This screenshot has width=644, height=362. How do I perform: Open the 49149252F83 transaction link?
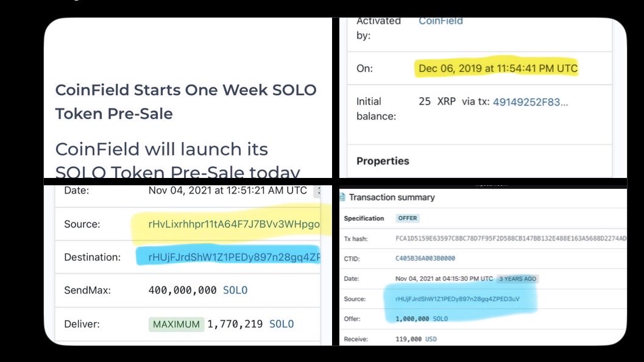[x=530, y=102]
